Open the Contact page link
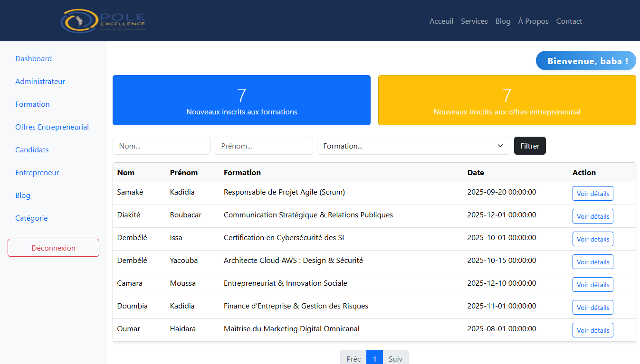640x364 pixels. (x=569, y=21)
